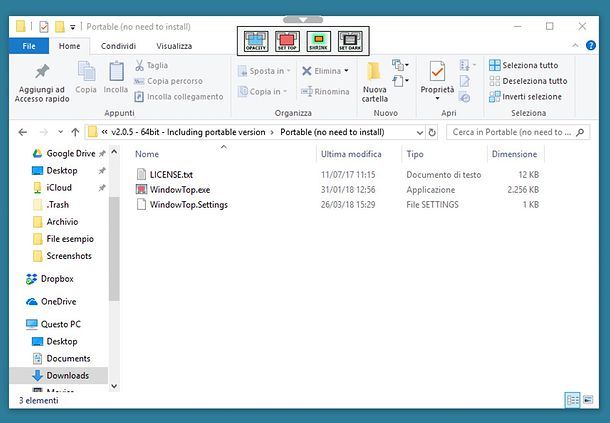Sort by the Dimensione column
The image size is (610, 423).
(515, 154)
